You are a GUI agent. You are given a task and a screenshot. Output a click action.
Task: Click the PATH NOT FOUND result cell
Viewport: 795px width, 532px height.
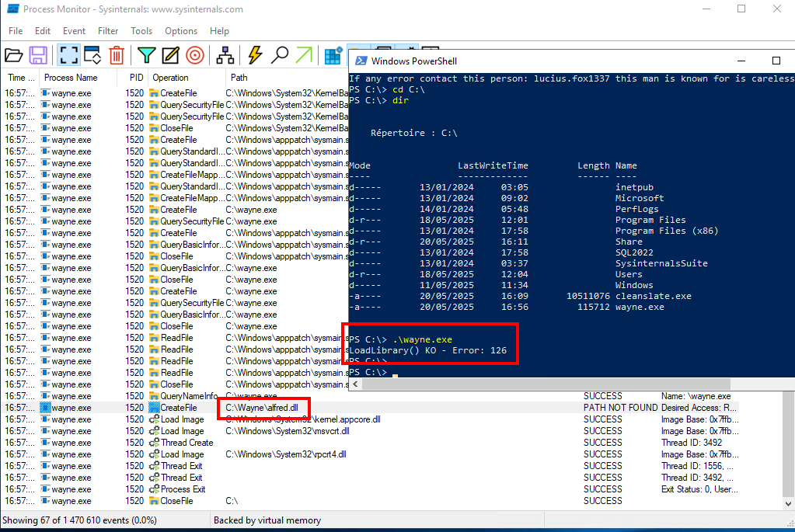(x=620, y=408)
